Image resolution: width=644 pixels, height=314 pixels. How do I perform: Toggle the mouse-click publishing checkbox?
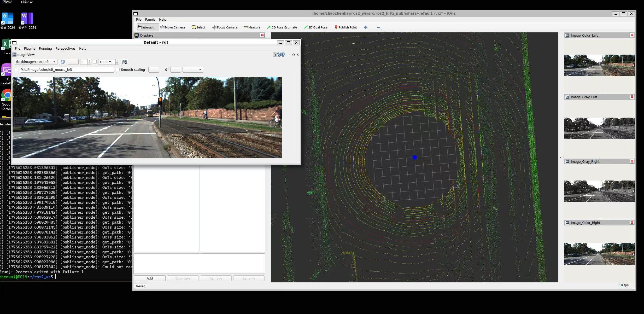click(x=16, y=69)
